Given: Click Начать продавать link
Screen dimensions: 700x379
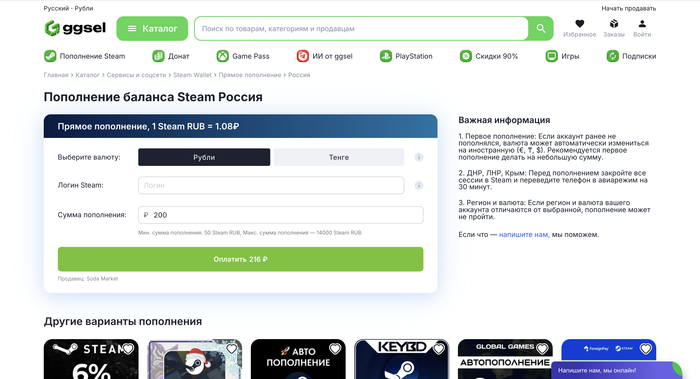Looking at the screenshot, I should tap(629, 8).
